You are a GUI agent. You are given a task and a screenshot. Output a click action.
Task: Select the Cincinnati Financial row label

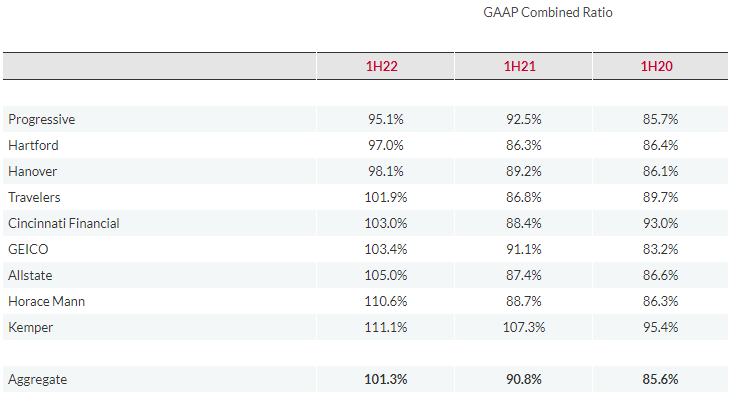tap(63, 223)
